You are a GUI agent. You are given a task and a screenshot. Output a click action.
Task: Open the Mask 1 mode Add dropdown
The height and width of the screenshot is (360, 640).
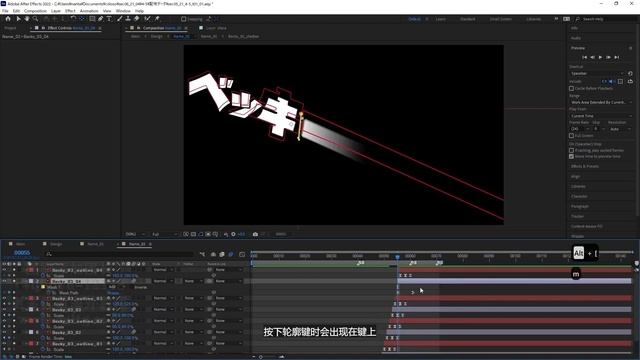(x=118, y=287)
